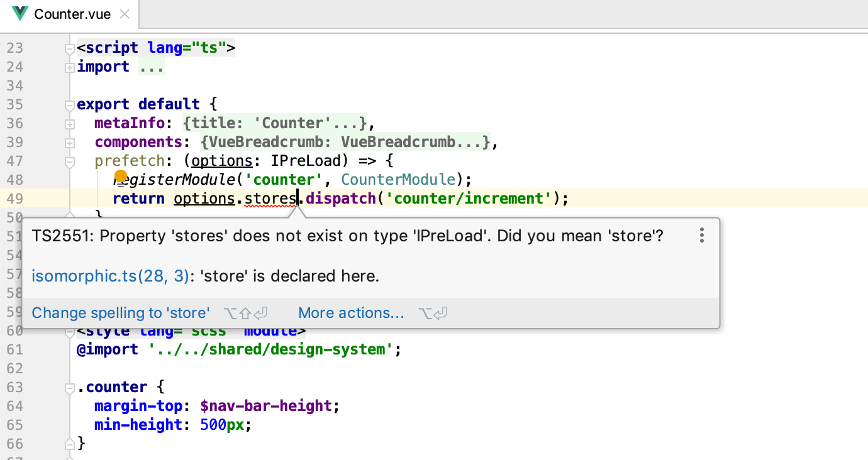Apply "Change spelling to 'store'" quick fix
Image resolution: width=868 pixels, height=460 pixels.
click(x=121, y=313)
